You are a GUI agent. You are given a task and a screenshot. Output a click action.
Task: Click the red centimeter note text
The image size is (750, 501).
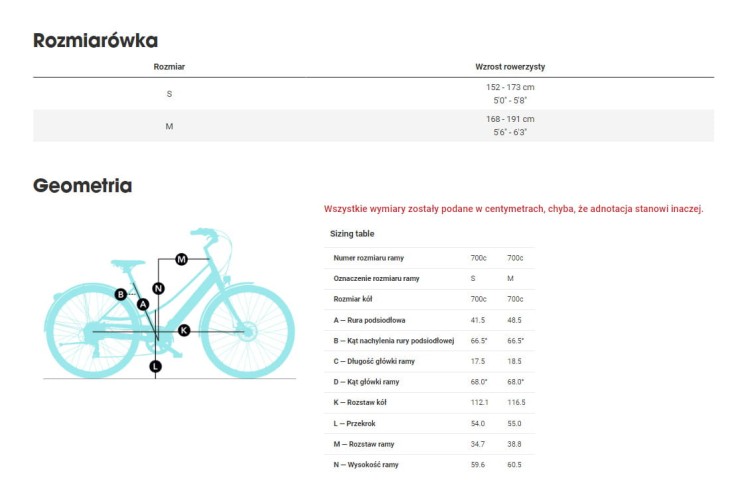click(514, 209)
